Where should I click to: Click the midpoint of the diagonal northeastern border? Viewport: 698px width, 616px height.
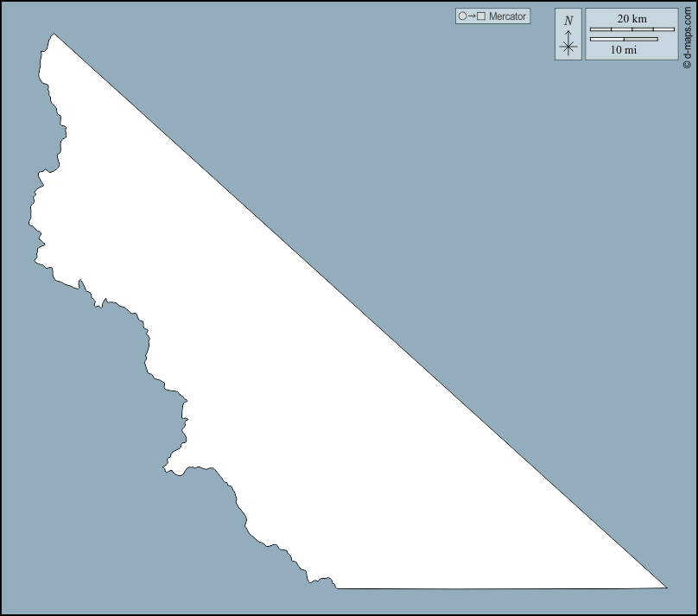(360, 311)
